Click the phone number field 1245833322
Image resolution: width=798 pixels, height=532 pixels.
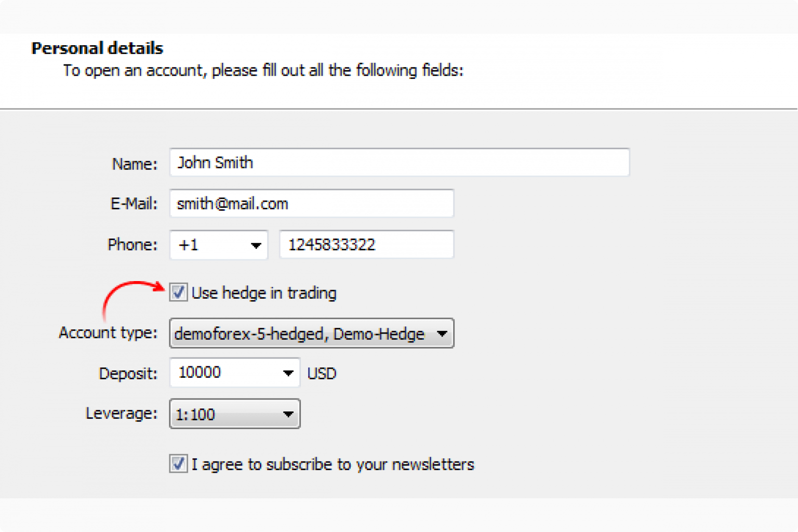click(367, 245)
